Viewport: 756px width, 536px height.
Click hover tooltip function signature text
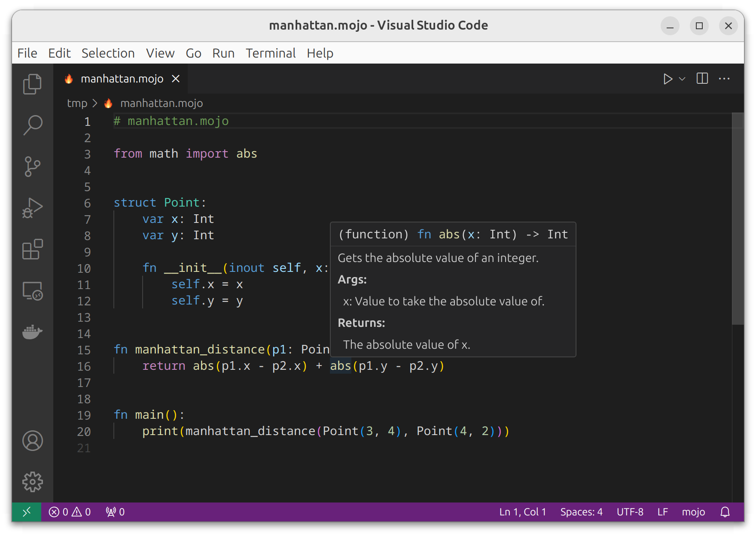point(453,234)
